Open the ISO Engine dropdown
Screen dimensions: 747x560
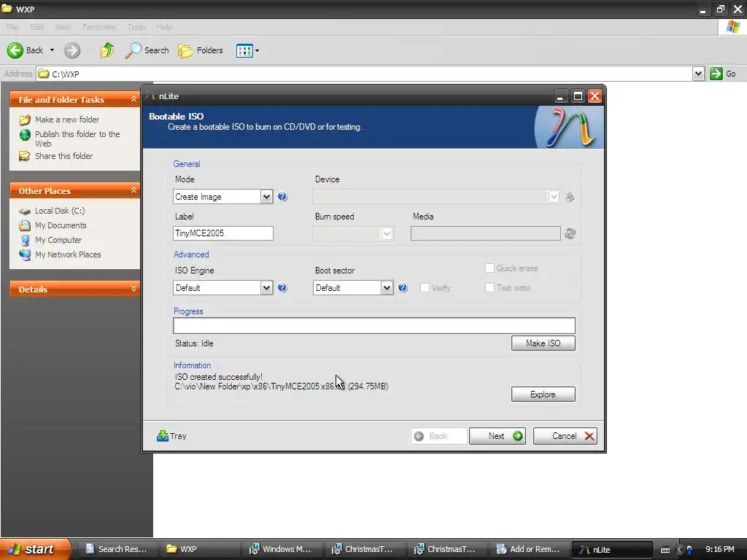266,287
